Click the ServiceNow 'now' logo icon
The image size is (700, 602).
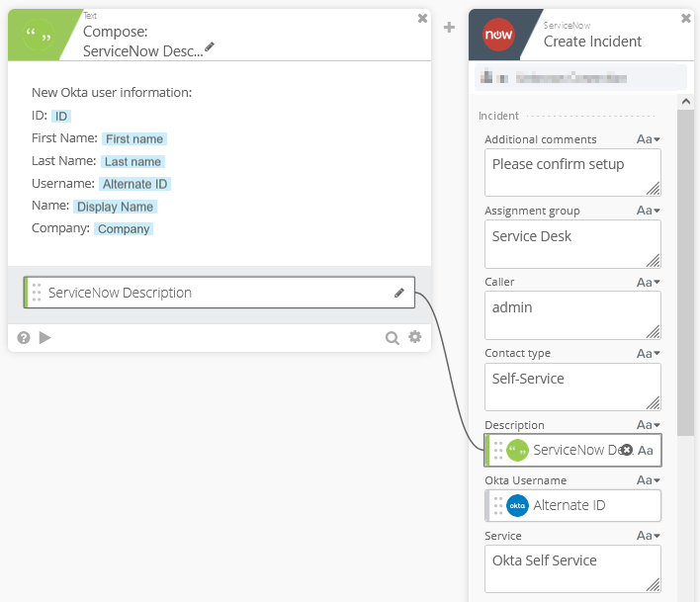[498, 35]
